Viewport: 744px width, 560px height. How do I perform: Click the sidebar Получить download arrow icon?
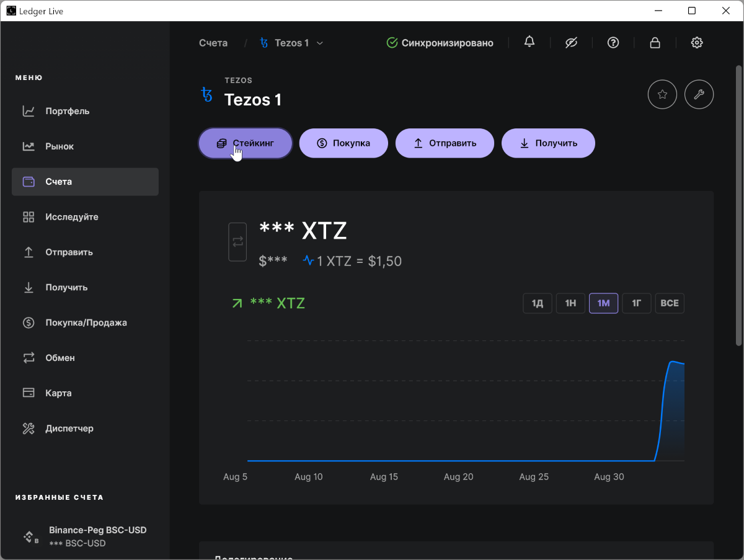coord(29,288)
